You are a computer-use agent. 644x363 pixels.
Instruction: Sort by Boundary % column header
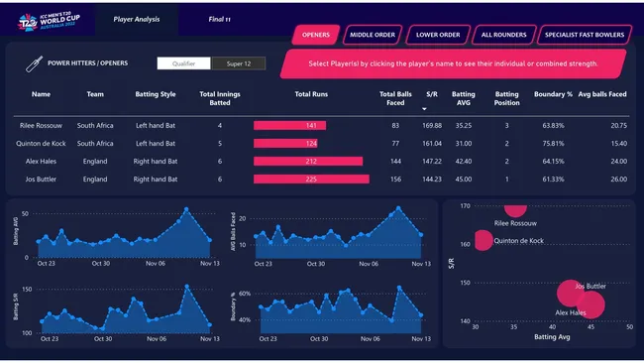click(x=553, y=94)
